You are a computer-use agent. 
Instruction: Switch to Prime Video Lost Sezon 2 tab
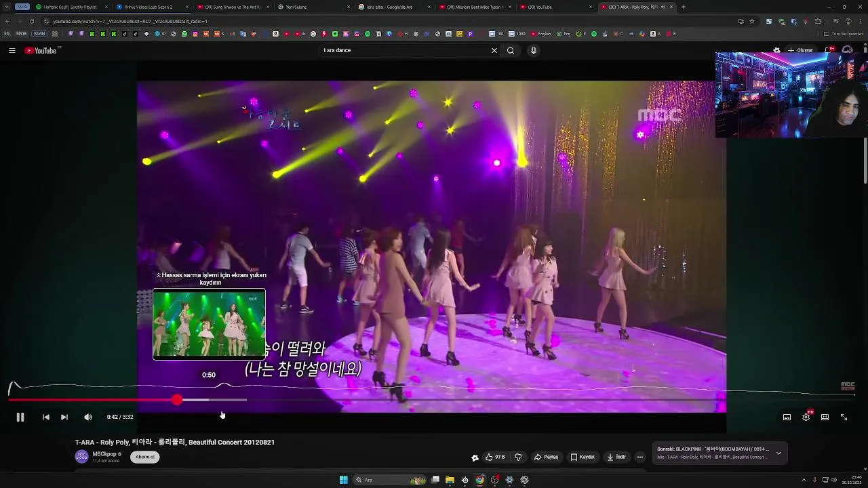(151, 7)
